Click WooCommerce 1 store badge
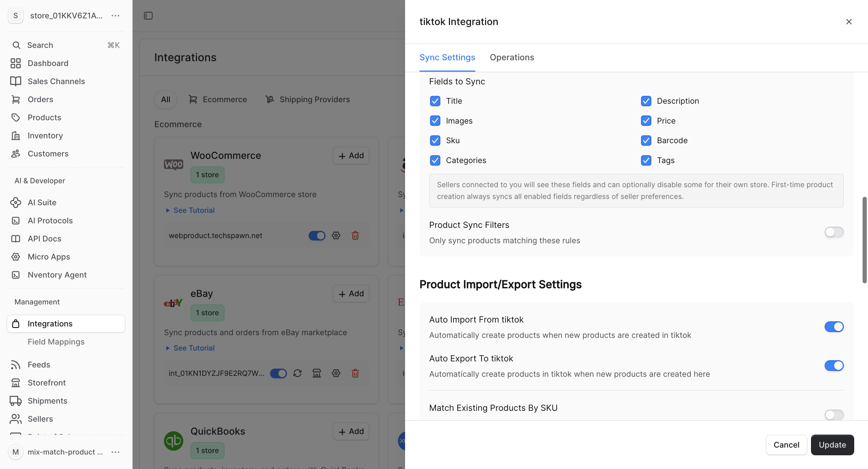The width and height of the screenshot is (868, 469). point(207,175)
